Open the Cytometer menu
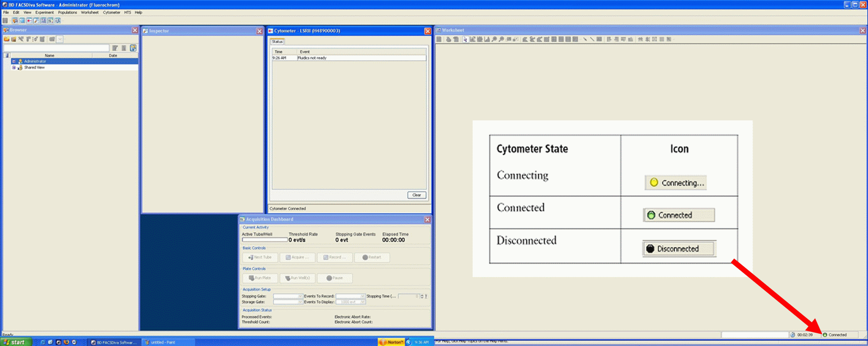Image resolution: width=868 pixels, height=346 pixels. tap(112, 12)
